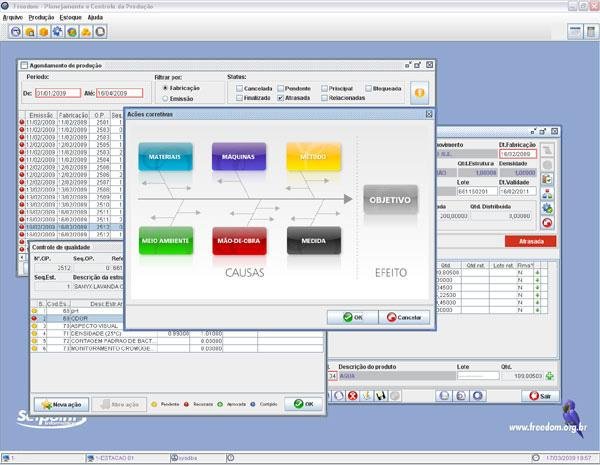
Task: Select the production order row 2501
Action: click(72, 122)
